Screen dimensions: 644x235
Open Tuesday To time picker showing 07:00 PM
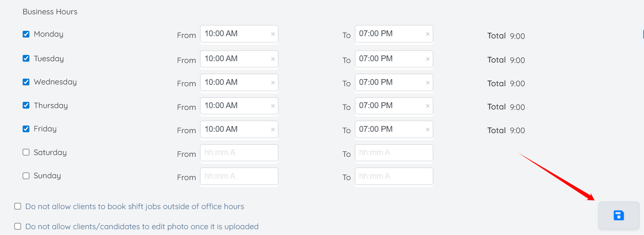pyautogui.click(x=389, y=59)
